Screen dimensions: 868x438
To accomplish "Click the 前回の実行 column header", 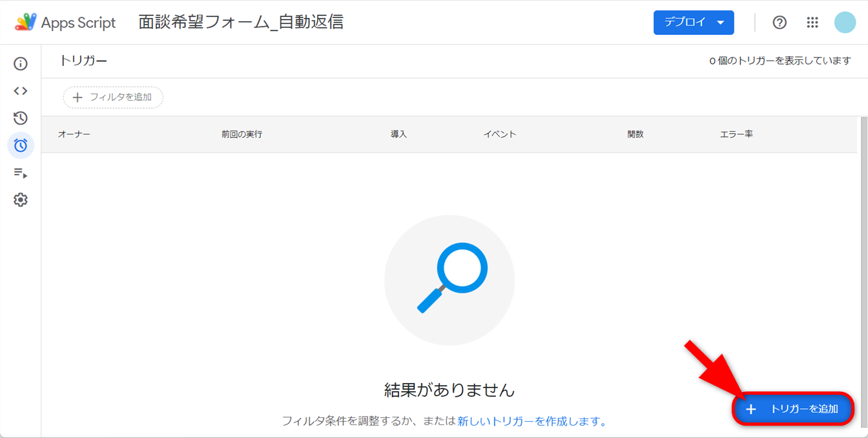I will pyautogui.click(x=242, y=134).
